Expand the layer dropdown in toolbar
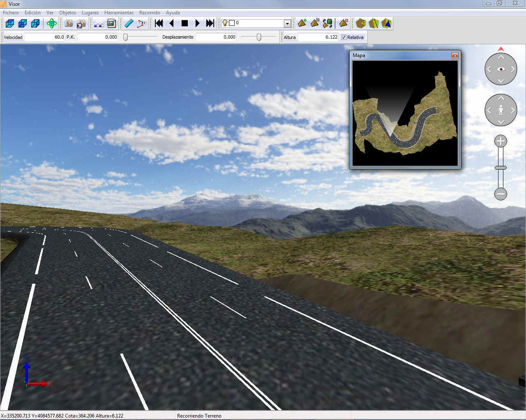This screenshot has height=420, width=526. (x=287, y=24)
